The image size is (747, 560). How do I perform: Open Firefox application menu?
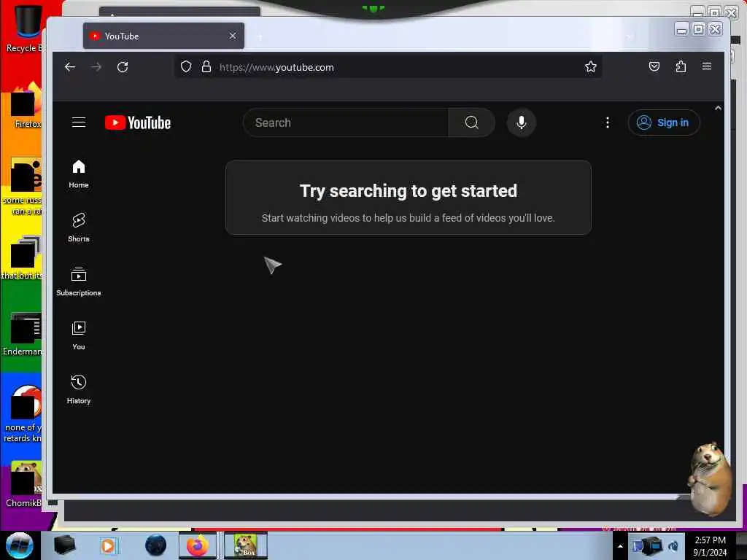pyautogui.click(x=706, y=66)
